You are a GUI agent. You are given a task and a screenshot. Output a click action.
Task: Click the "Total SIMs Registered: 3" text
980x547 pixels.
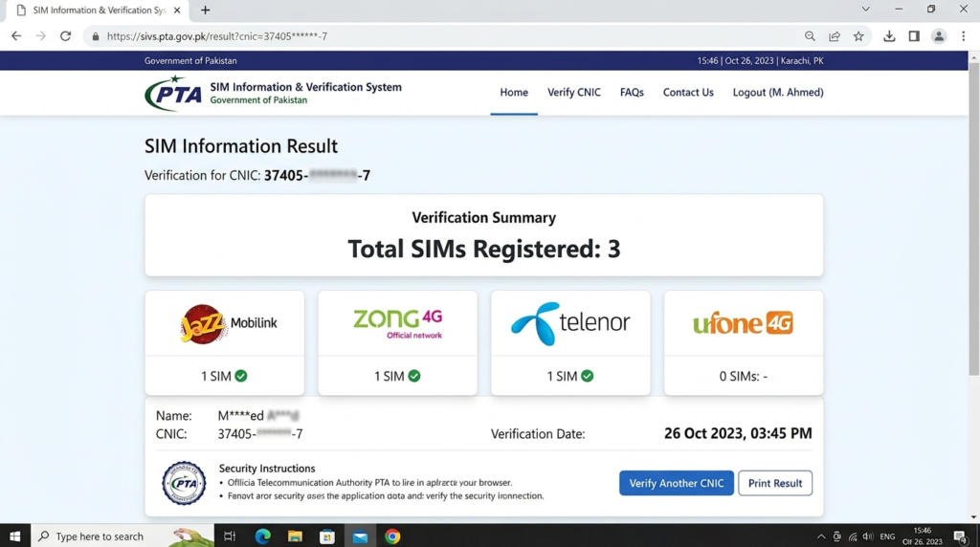click(483, 250)
